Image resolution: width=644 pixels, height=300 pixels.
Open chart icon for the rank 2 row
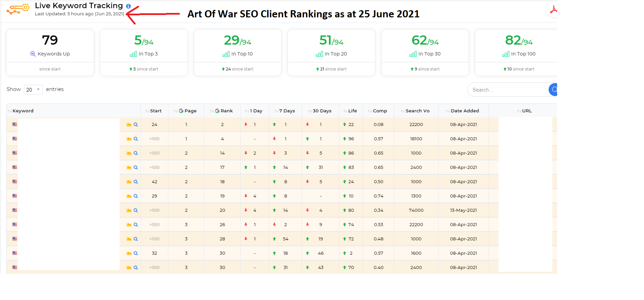click(129, 125)
